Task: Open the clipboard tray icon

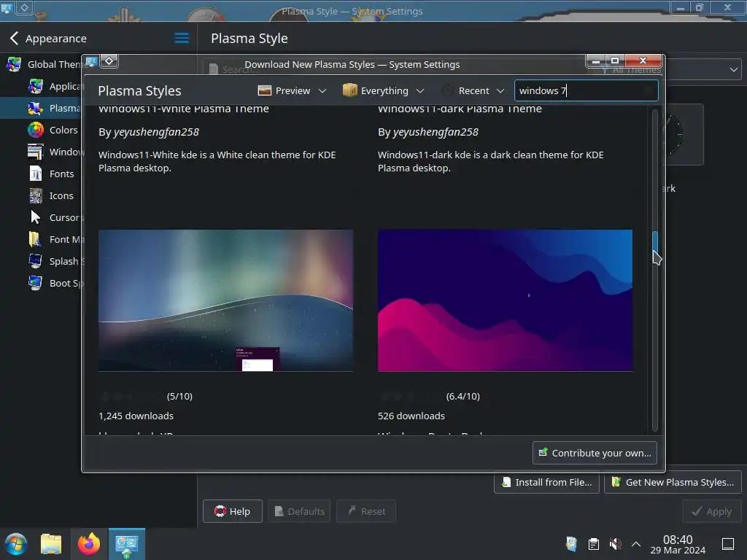Action: [593, 544]
